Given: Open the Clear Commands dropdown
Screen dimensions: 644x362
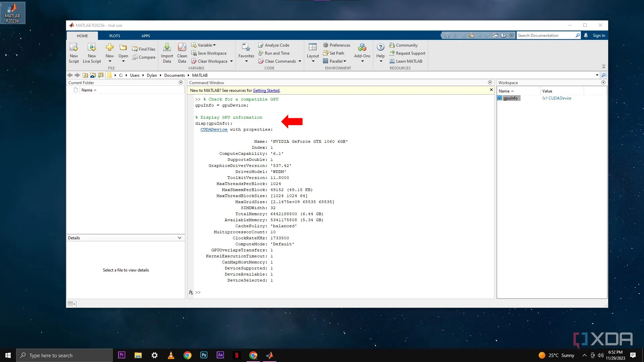Looking at the screenshot, I should (x=300, y=61).
